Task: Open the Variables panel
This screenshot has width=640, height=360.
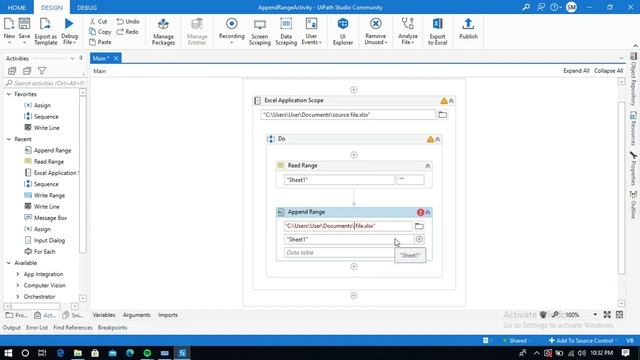Action: point(104,315)
